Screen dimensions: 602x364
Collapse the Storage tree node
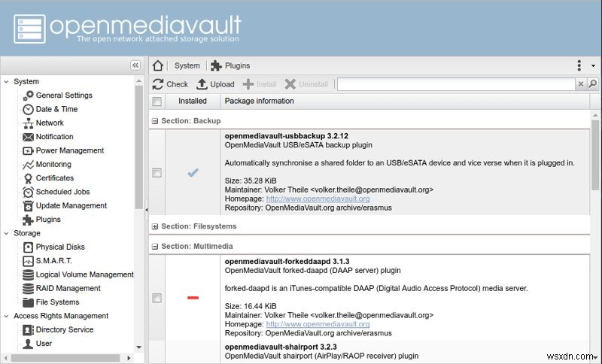pos(6,233)
